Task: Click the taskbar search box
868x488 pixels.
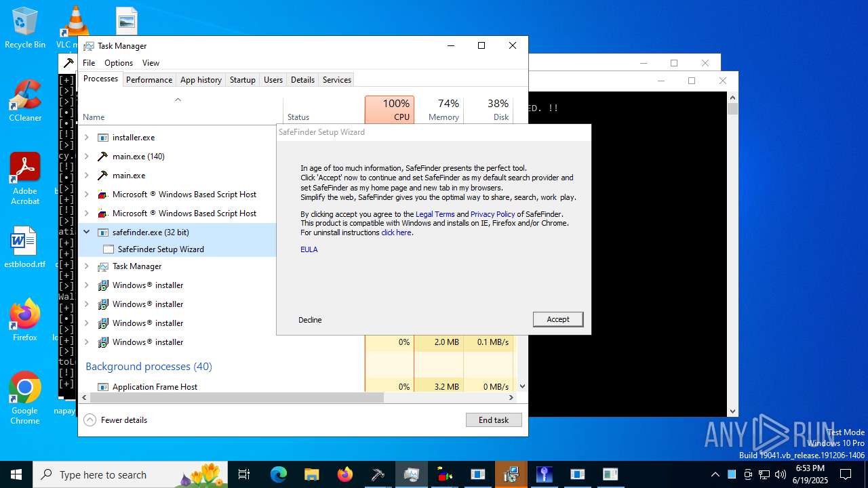Action: pyautogui.click(x=130, y=474)
